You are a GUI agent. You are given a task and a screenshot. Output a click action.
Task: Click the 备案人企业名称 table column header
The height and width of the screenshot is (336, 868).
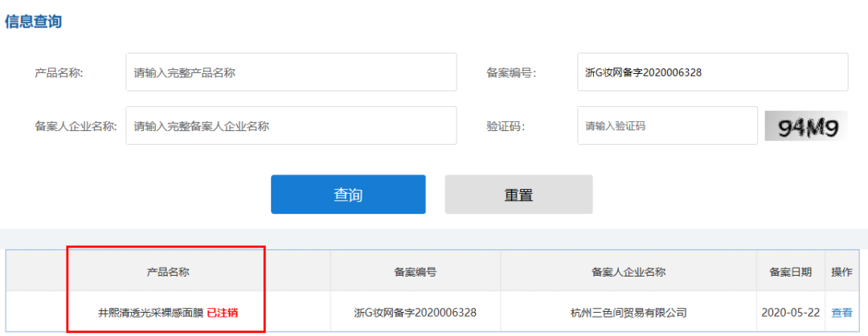(628, 272)
